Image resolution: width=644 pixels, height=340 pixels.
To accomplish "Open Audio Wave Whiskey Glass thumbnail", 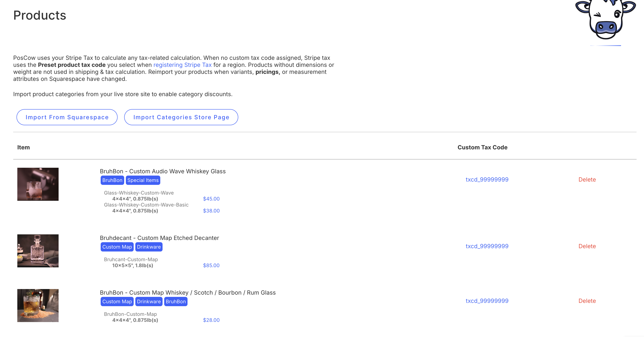I will coord(38,184).
